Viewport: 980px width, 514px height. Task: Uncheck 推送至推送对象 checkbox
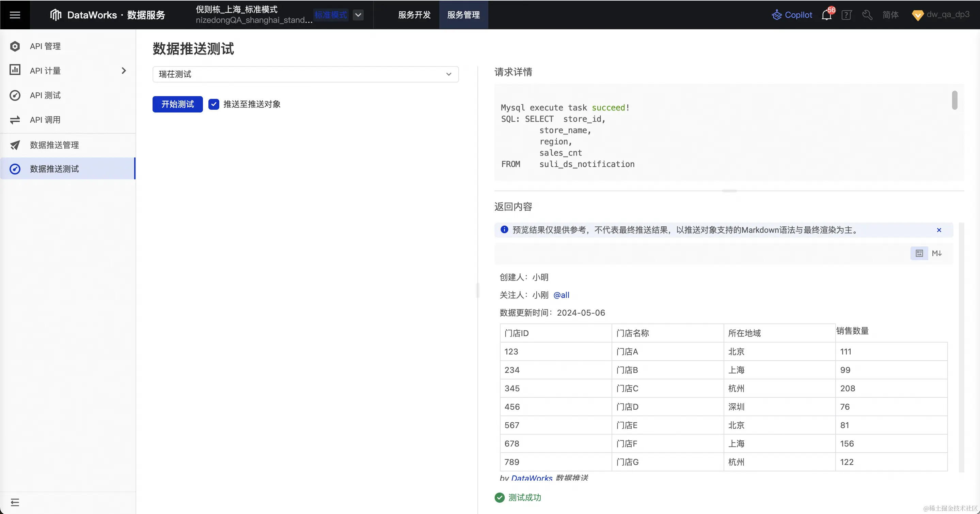[x=214, y=104]
